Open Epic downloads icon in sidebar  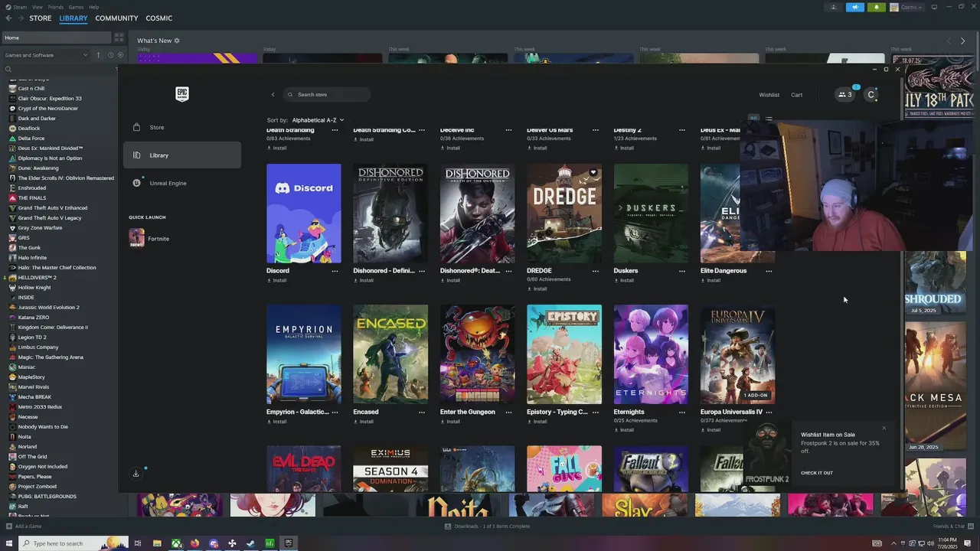point(136,474)
